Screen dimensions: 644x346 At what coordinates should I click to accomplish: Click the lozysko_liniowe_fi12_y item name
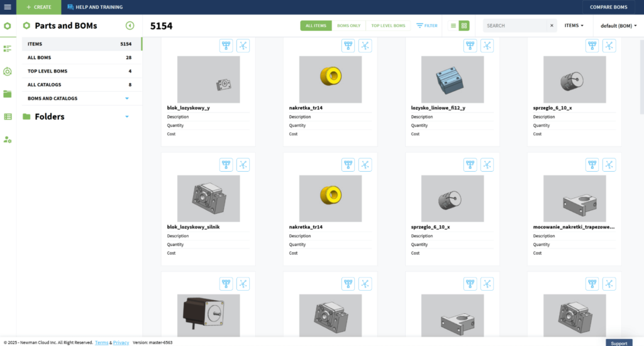tap(438, 108)
